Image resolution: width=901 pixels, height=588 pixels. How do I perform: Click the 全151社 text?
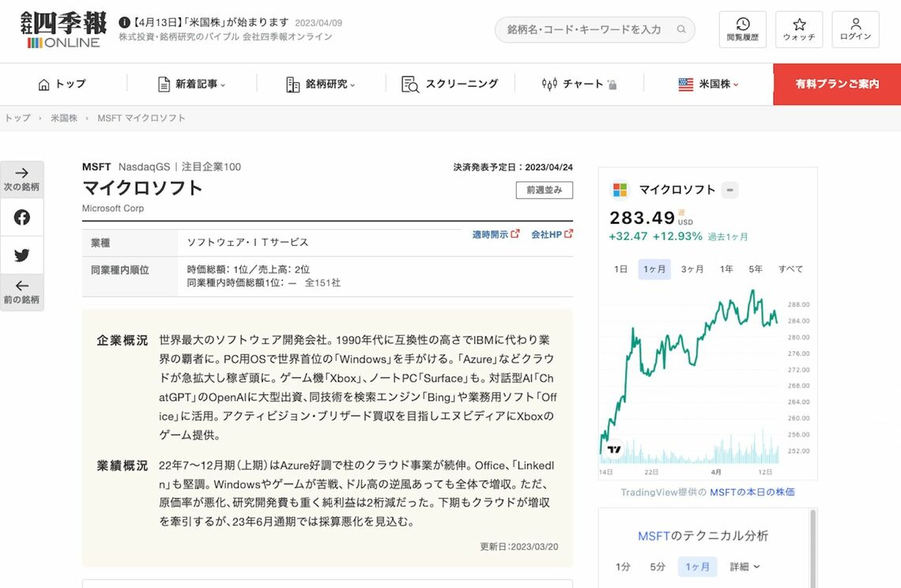[322, 283]
